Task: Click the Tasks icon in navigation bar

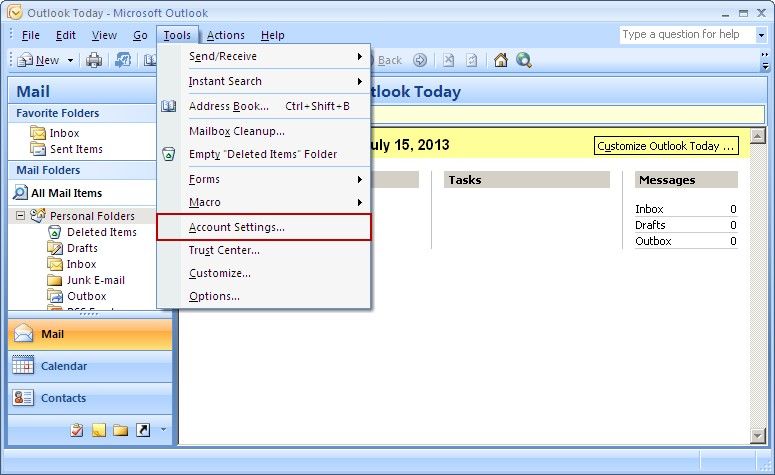Action: click(77, 430)
